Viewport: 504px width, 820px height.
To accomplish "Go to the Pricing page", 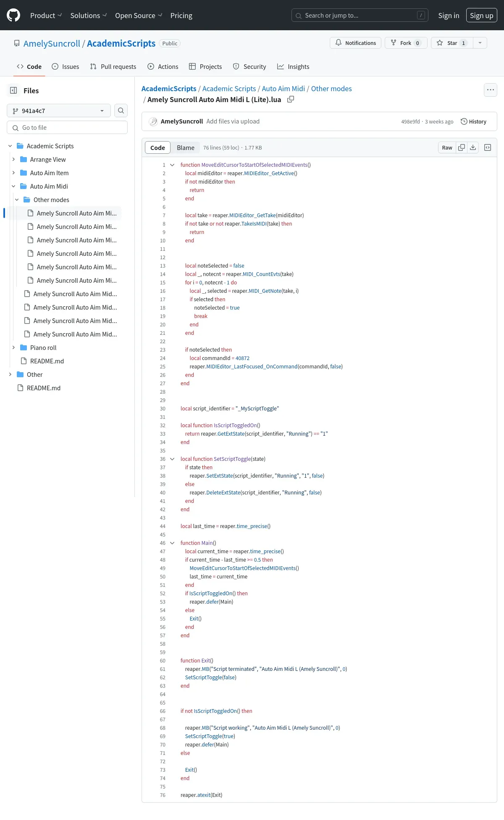I will tap(181, 16).
